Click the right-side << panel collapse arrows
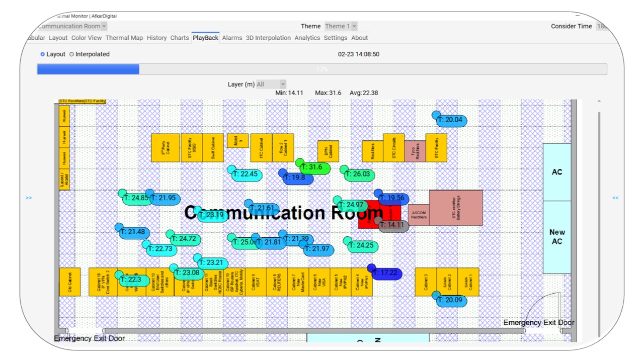Screen dimensions: 644x362 (x=615, y=198)
